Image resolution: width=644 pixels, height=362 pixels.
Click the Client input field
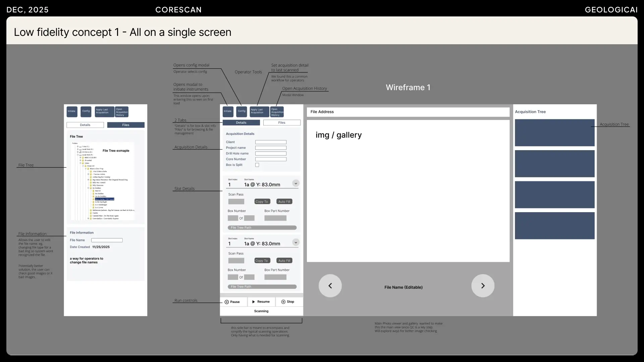[x=271, y=142]
